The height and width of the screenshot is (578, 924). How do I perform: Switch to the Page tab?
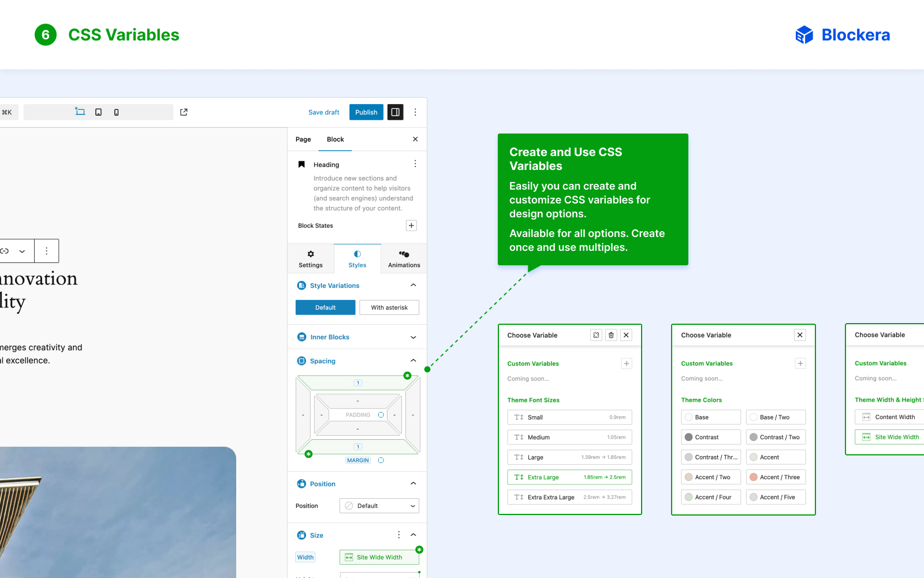pos(303,139)
